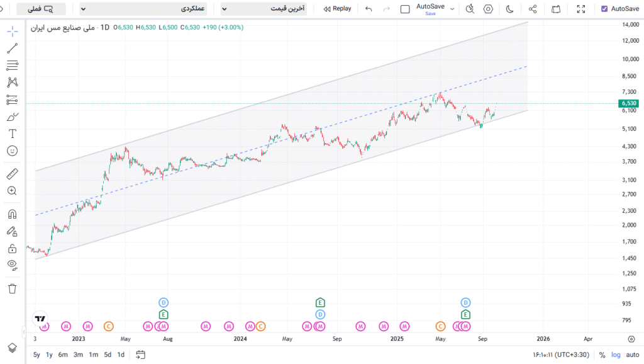Click the share icon in top toolbar
The width and height of the screenshot is (644, 364).
click(533, 9)
